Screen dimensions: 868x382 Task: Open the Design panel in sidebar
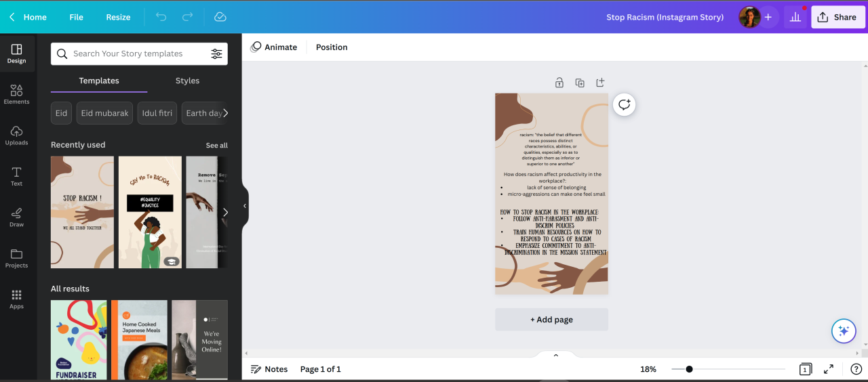click(17, 54)
